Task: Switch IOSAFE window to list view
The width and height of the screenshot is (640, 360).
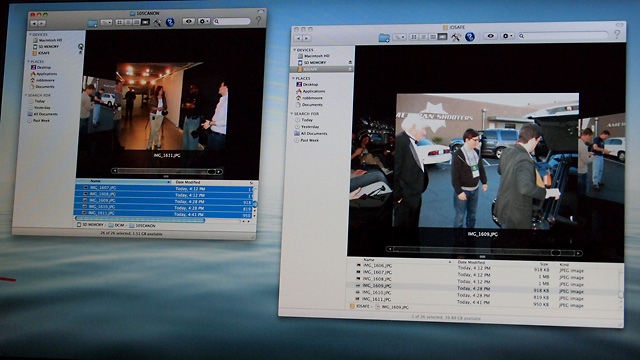Action: tap(423, 37)
